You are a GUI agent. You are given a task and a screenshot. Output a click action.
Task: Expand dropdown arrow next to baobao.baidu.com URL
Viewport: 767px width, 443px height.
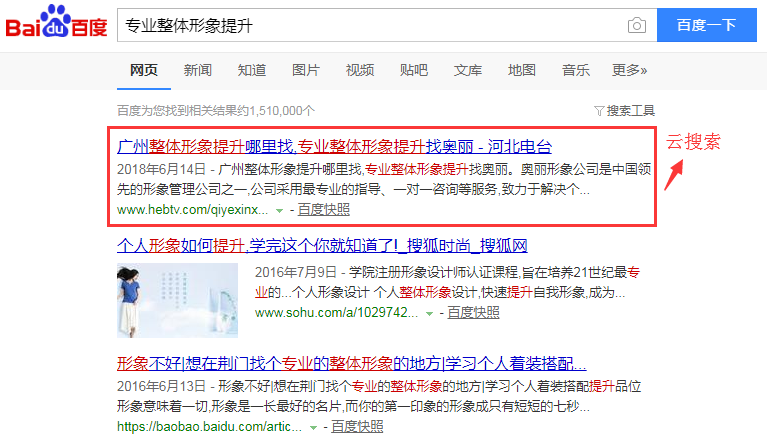313,427
